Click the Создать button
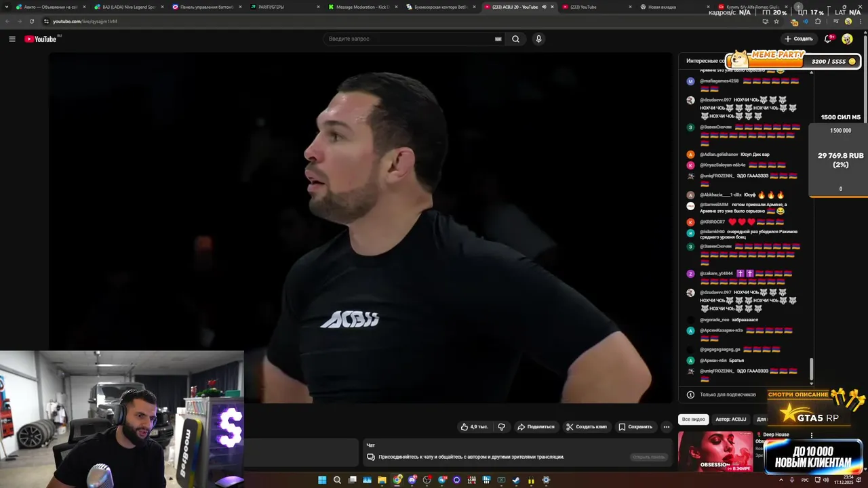 [x=798, y=39]
